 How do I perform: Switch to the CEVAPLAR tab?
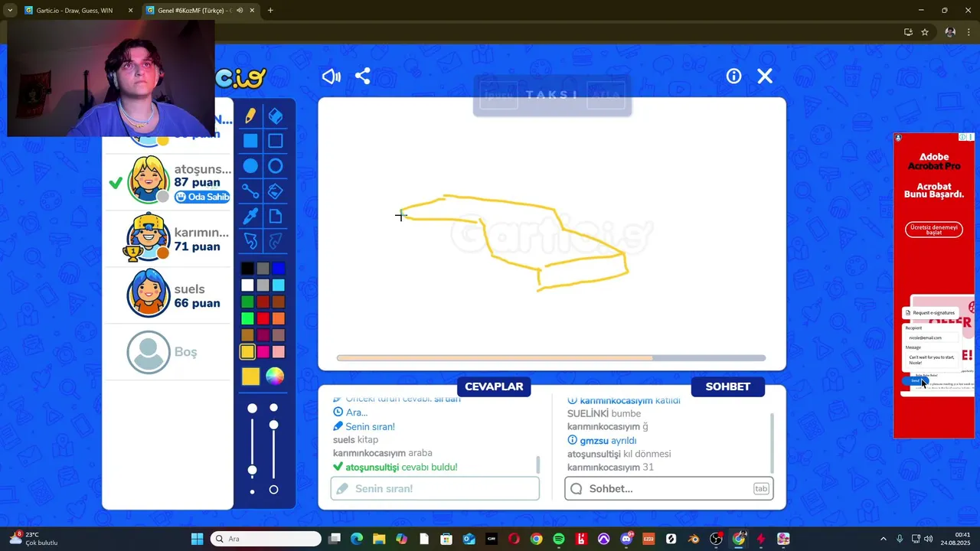(494, 386)
